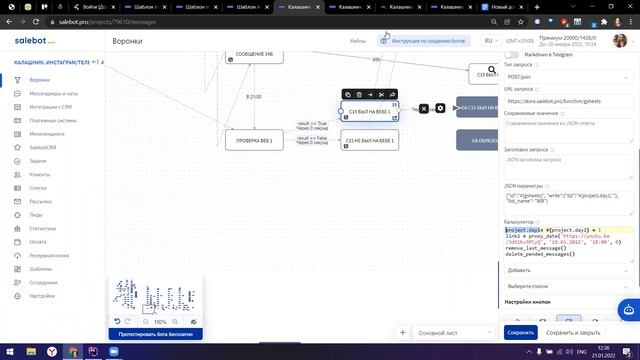Open Лиды sidebar item
This screenshot has height=360, width=640.
coord(36,215)
